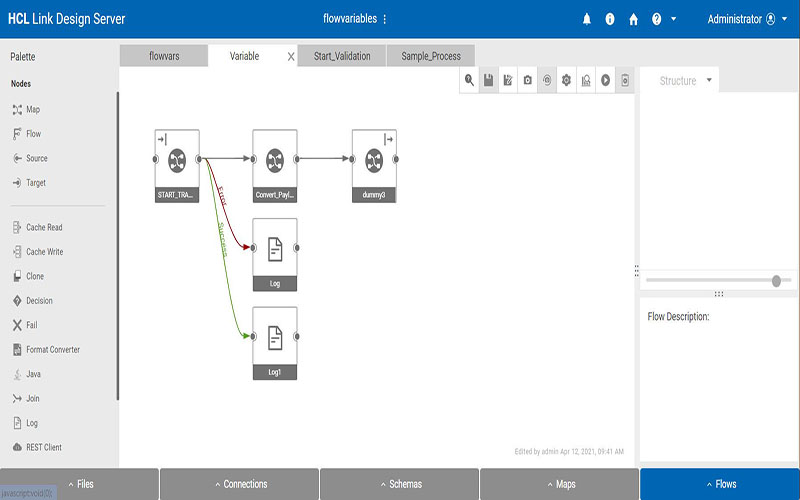
Task: Close the Variable tab
Action: 291,57
